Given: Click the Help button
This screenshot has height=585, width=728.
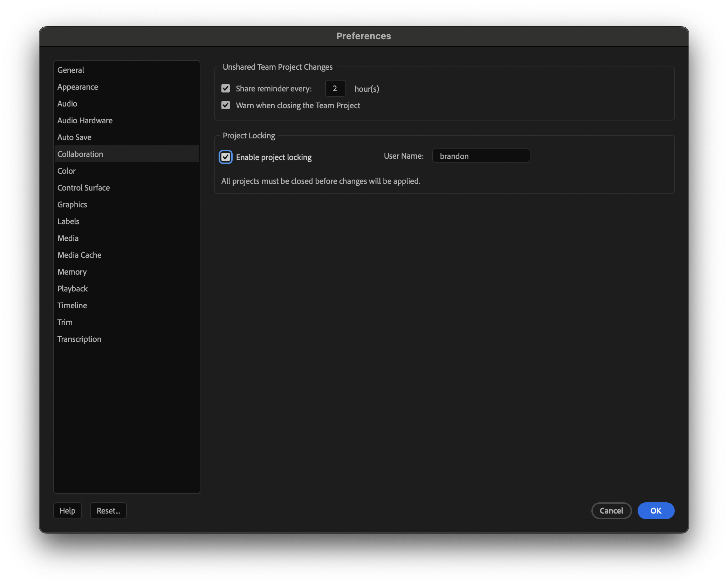Looking at the screenshot, I should tap(67, 511).
